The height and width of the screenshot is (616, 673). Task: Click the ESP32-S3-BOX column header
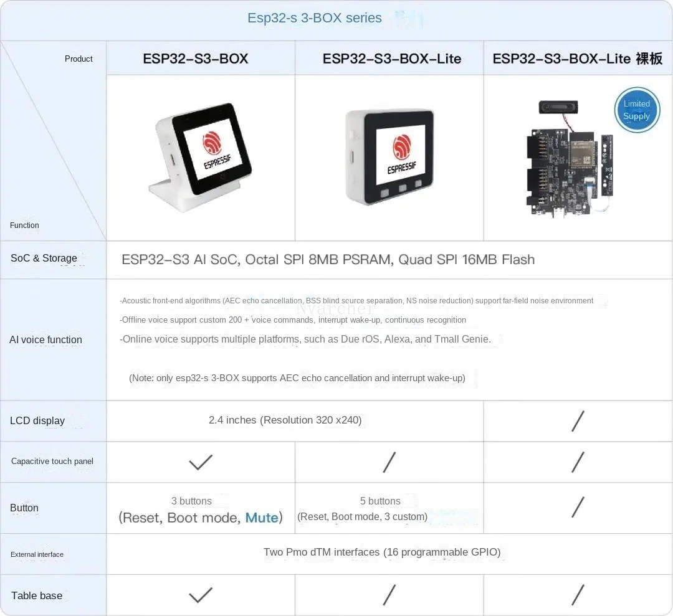[x=195, y=59]
